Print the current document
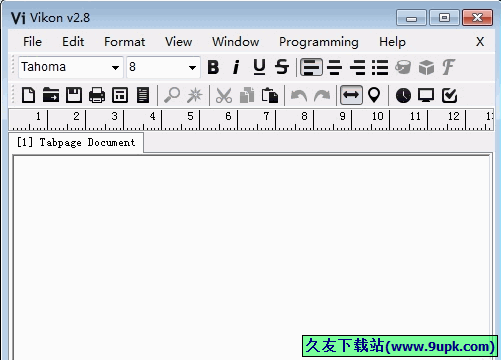The height and width of the screenshot is (360, 501). pyautogui.click(x=97, y=95)
